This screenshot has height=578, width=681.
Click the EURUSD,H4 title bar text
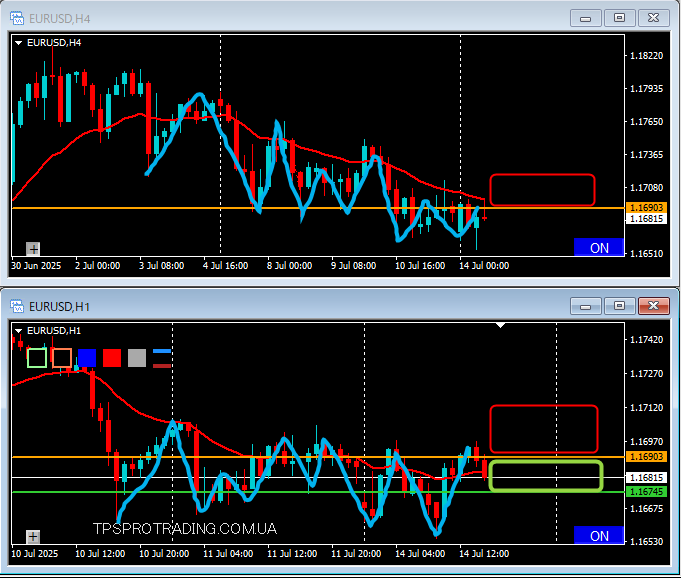[60, 19]
